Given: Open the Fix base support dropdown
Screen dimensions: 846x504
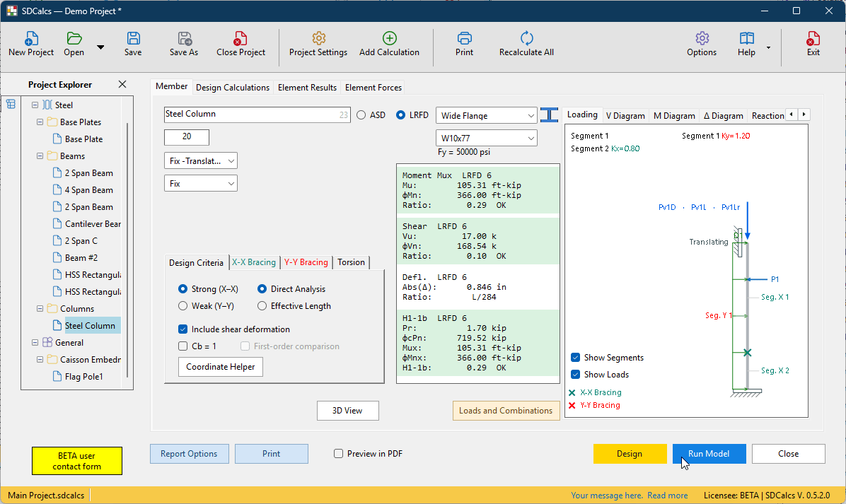Looking at the screenshot, I should click(x=201, y=183).
